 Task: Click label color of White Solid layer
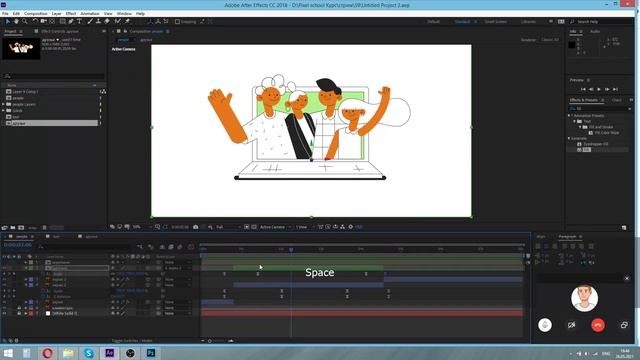[31, 313]
